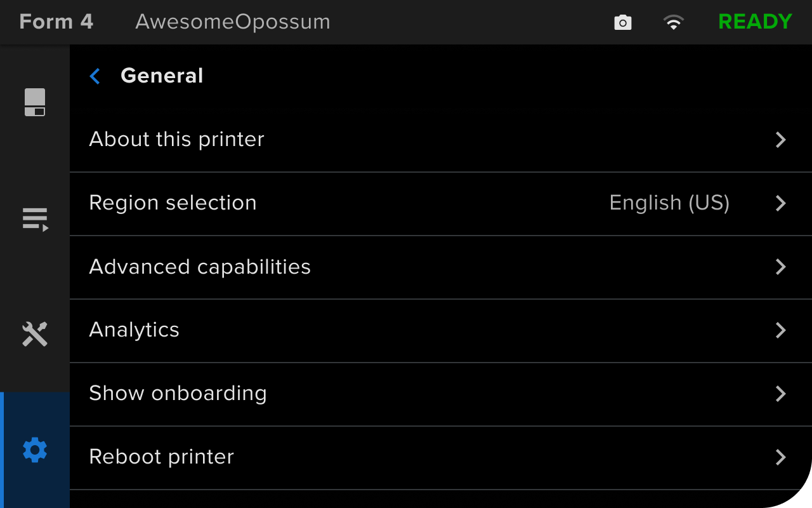
Task: Select the Form 4 title label
Action: click(56, 21)
